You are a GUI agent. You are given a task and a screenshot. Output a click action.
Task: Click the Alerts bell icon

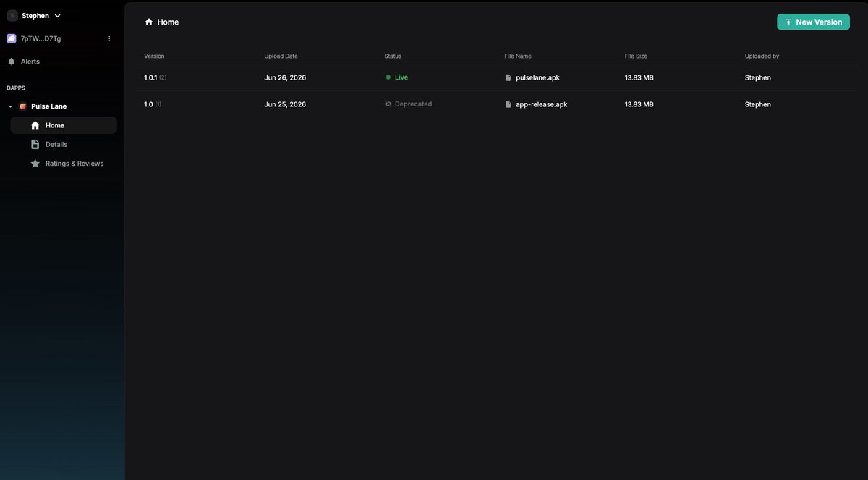pos(11,62)
